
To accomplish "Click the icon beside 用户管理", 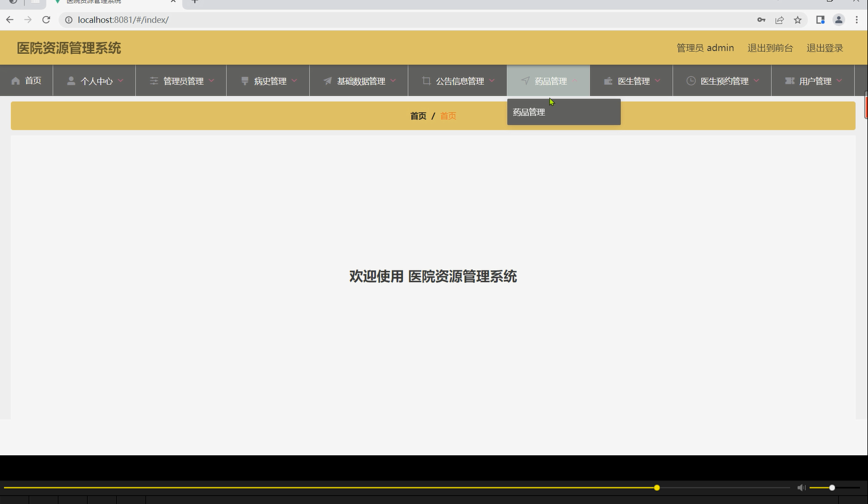I will point(790,81).
